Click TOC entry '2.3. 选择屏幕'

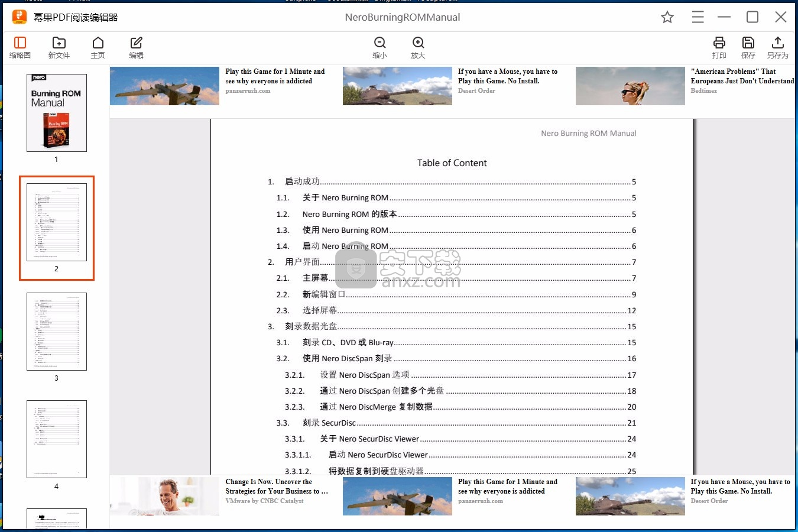click(x=456, y=310)
